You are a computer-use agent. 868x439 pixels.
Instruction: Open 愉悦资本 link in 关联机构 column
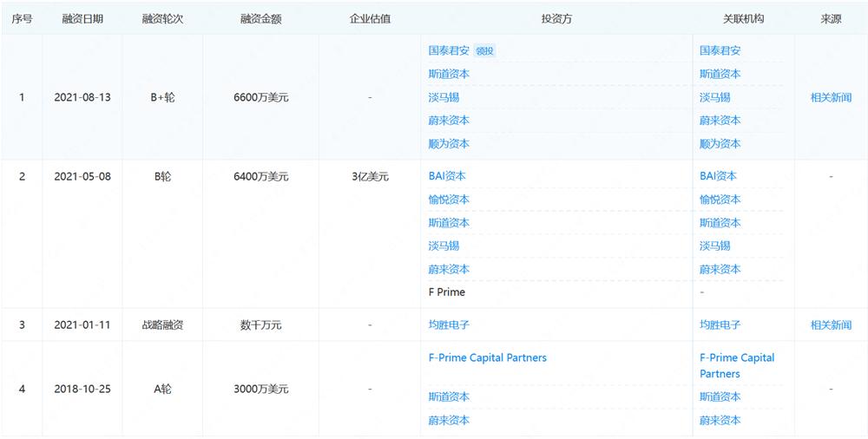click(x=720, y=200)
